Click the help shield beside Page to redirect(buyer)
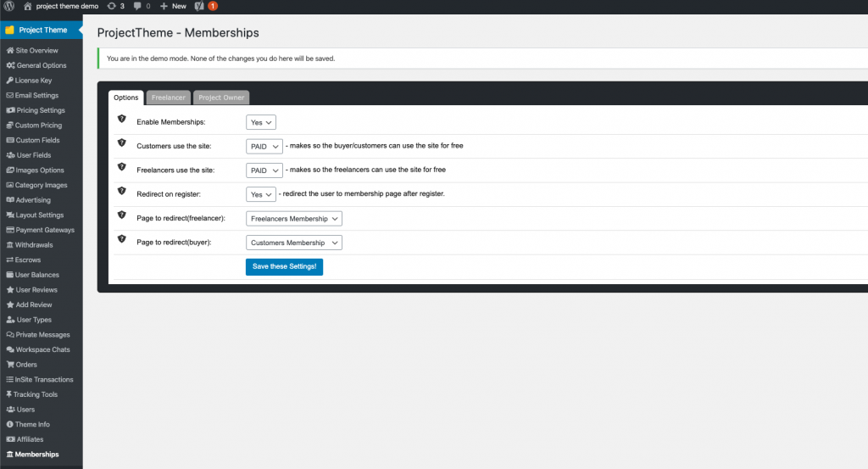The width and height of the screenshot is (868, 469). tap(122, 239)
